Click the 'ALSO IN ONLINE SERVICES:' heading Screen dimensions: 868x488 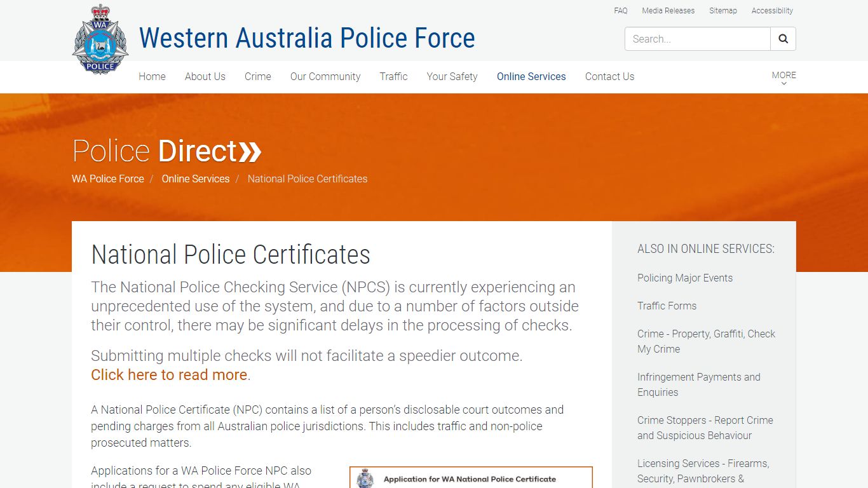706,249
